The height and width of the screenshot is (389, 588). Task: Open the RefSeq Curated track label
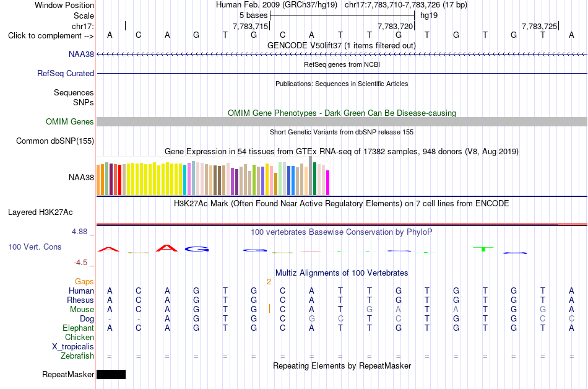tap(65, 74)
